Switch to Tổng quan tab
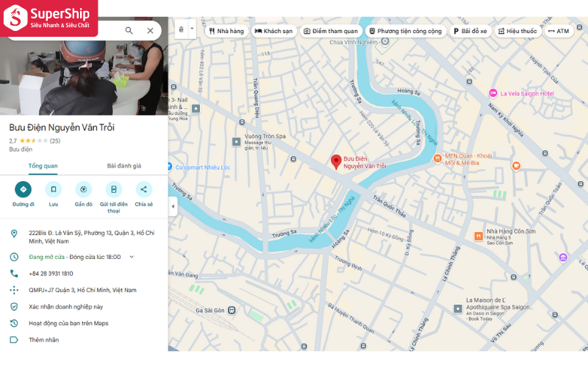 pos(43,166)
